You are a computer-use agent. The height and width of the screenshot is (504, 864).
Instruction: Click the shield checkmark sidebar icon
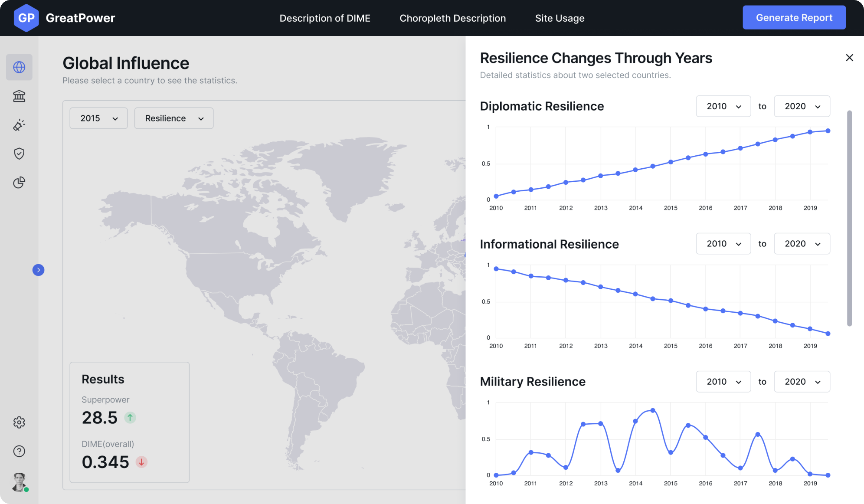coord(19,154)
